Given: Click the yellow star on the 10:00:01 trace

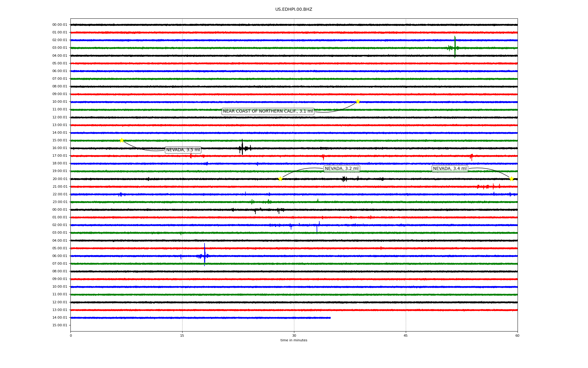Looking at the screenshot, I should (358, 102).
